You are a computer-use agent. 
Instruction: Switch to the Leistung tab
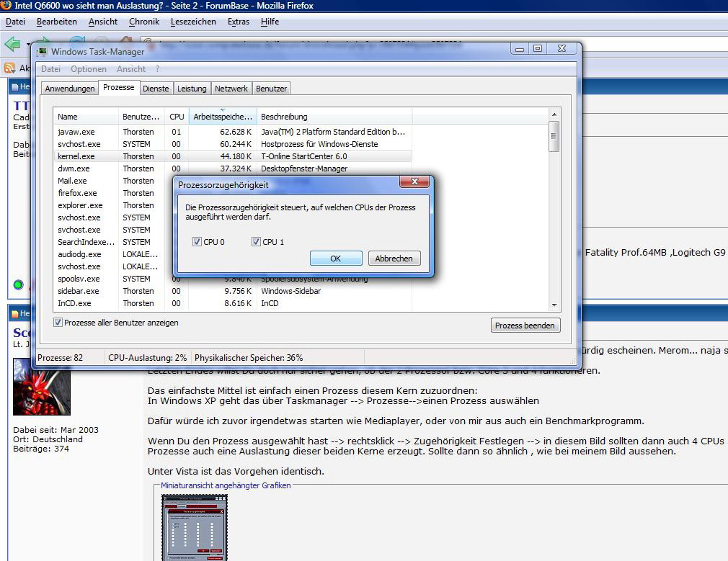(192, 89)
